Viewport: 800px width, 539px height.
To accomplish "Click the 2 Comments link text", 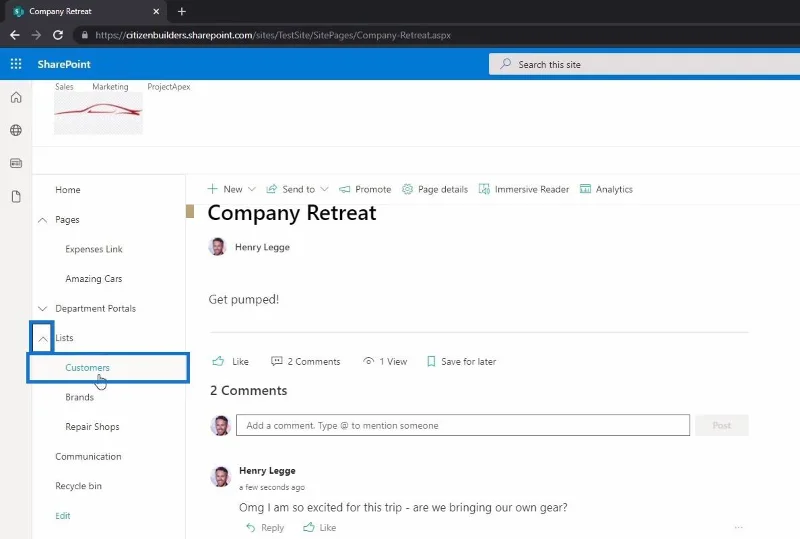I will click(x=314, y=361).
